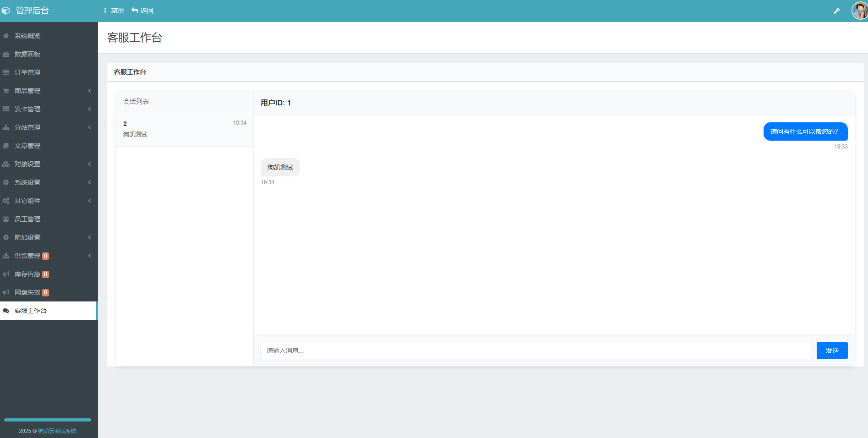868x438 pixels.
Task: Expand the 系统设置 submenu arrow
Action: click(89, 182)
